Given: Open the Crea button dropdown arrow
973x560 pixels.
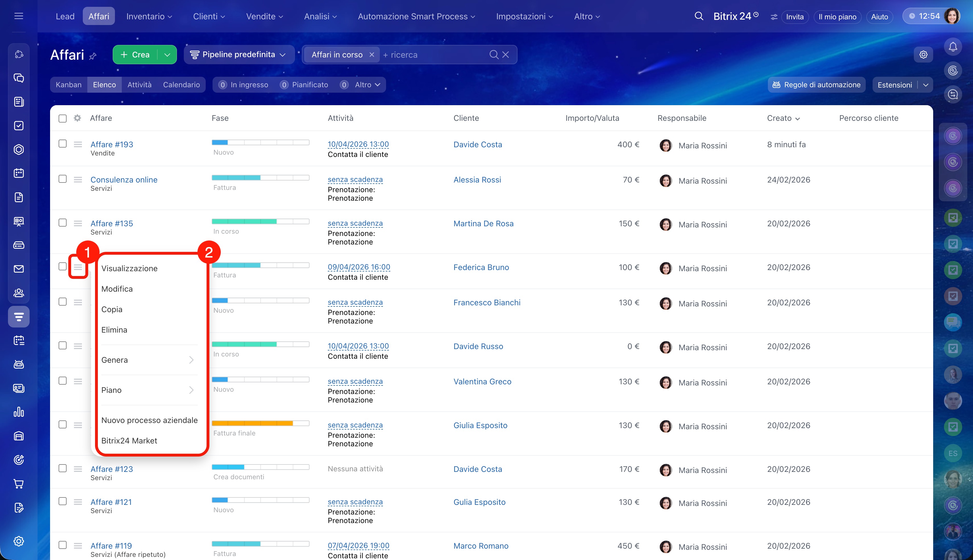Looking at the screenshot, I should pos(167,55).
